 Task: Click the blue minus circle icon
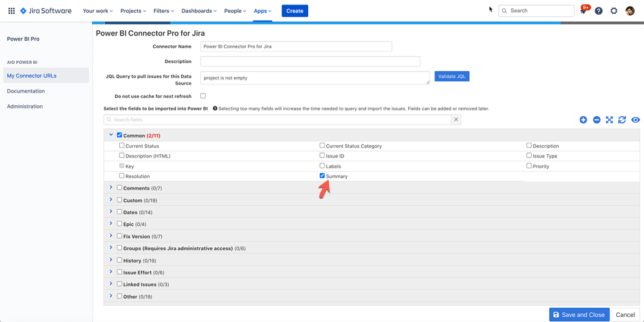point(597,119)
